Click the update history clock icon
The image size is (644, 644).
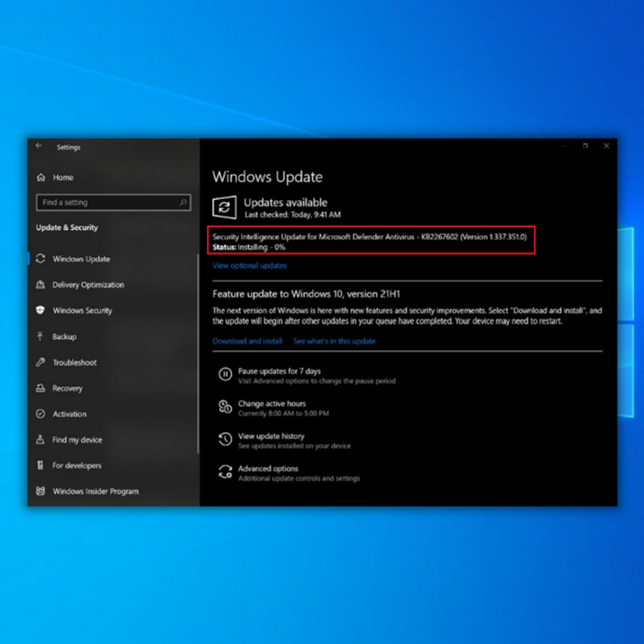point(225,439)
